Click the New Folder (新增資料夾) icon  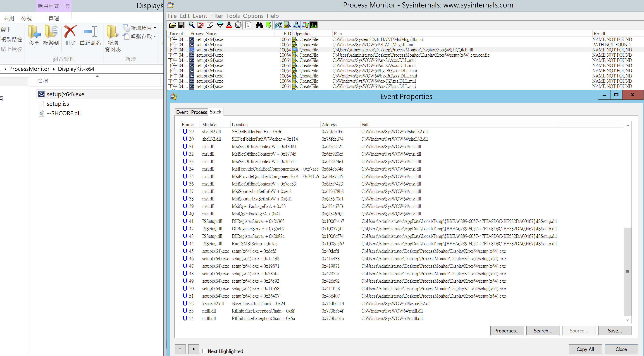pos(113,32)
